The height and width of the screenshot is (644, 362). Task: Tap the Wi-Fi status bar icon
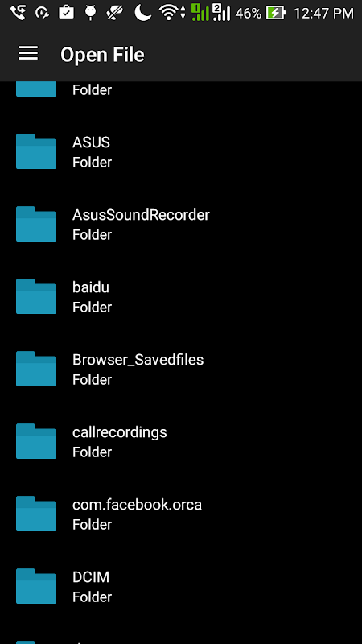click(x=171, y=13)
